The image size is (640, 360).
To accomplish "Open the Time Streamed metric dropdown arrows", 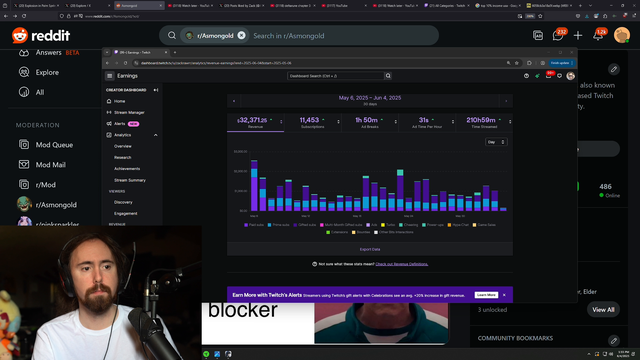I will click(x=510, y=122).
